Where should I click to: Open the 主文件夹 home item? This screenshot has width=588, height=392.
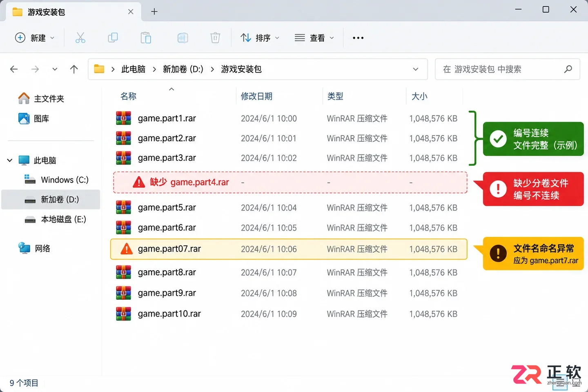tap(41, 98)
